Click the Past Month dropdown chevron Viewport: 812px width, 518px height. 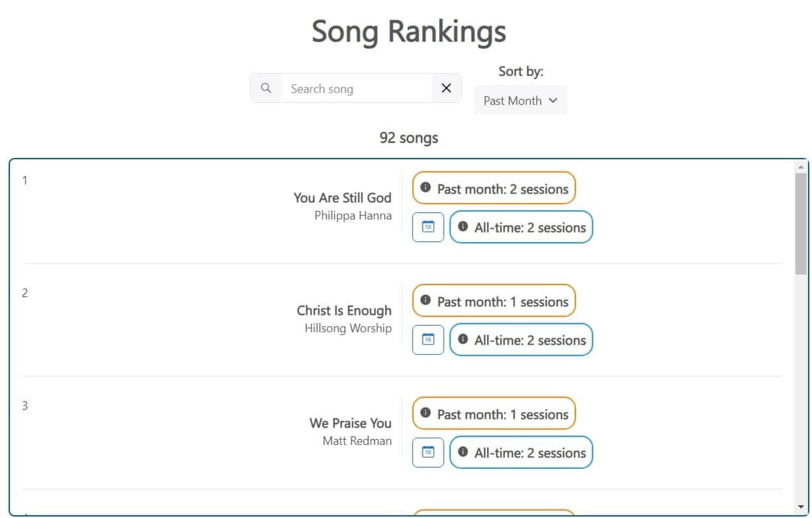(x=553, y=100)
